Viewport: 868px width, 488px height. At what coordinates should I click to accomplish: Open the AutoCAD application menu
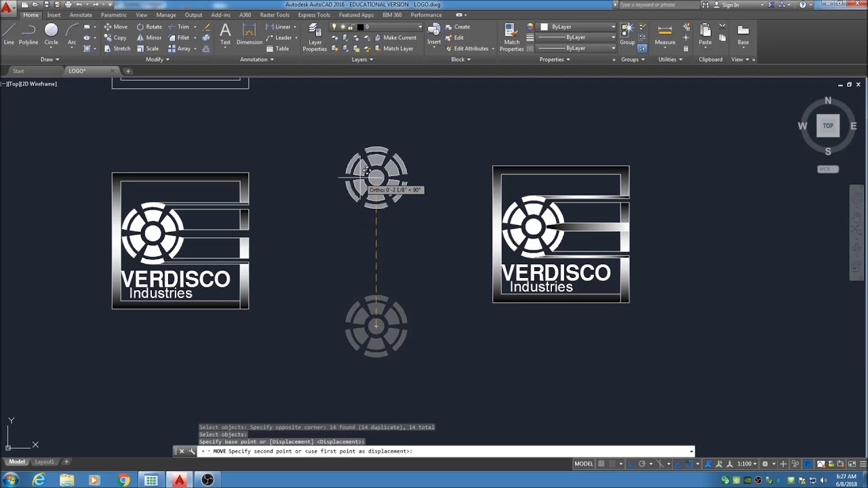7,7
